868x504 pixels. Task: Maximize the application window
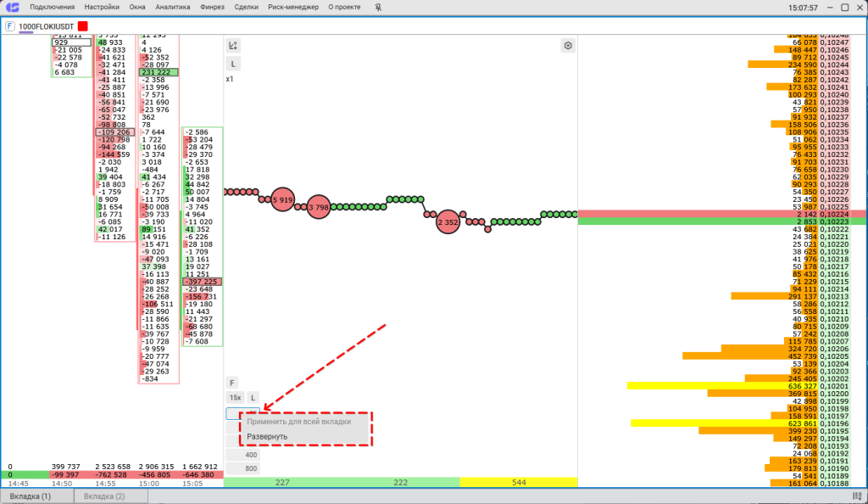845,7
